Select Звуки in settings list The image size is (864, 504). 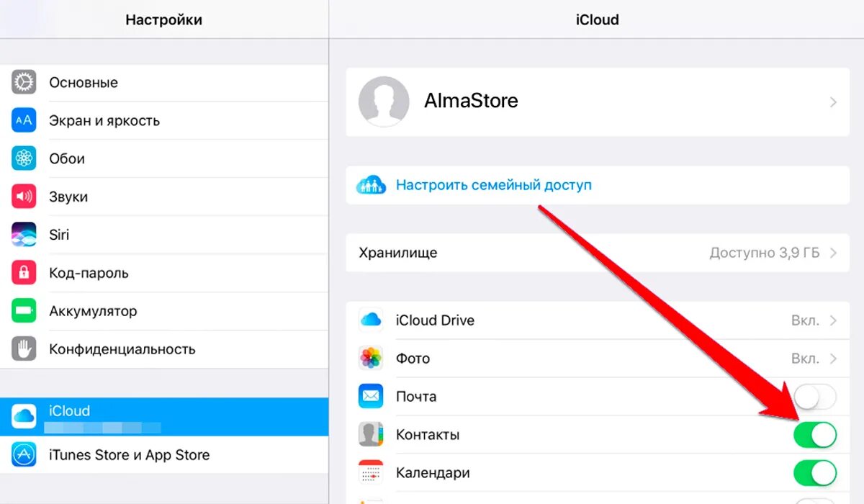tap(164, 197)
